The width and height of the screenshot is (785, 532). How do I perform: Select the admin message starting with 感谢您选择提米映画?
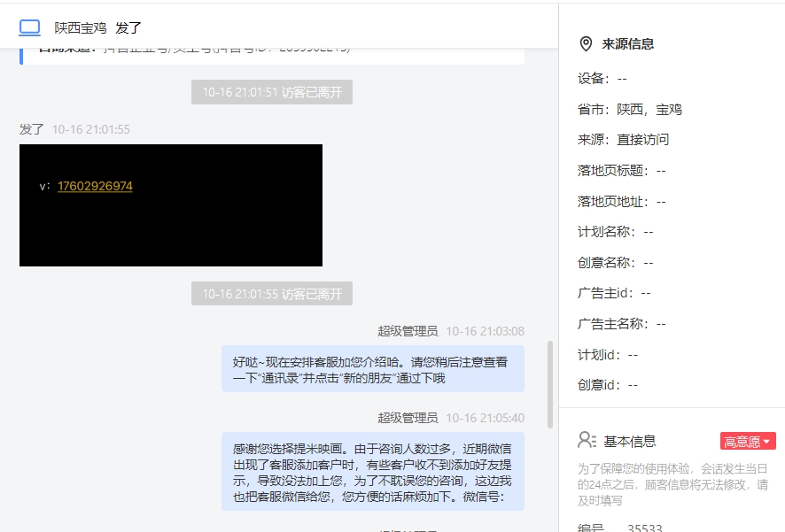tap(373, 472)
